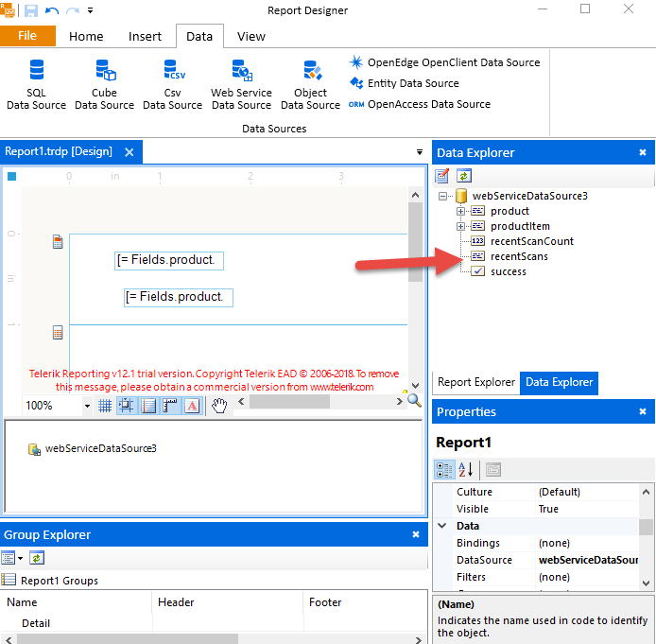Switch to the View ribbon tab

[x=251, y=36]
